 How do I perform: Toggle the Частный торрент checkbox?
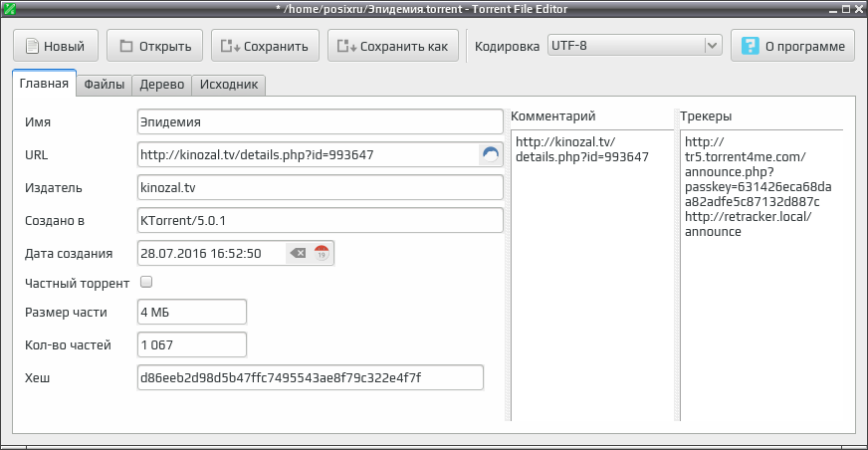click(x=146, y=283)
